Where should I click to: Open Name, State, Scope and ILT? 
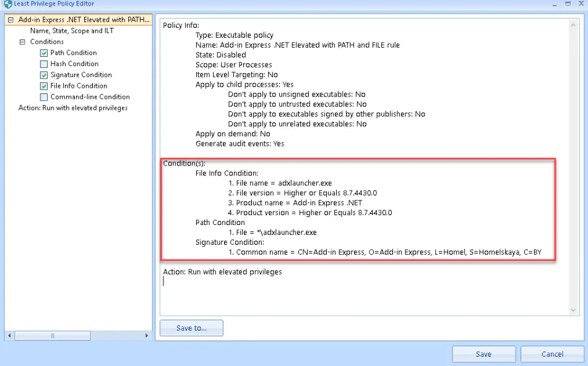pyautogui.click(x=72, y=31)
